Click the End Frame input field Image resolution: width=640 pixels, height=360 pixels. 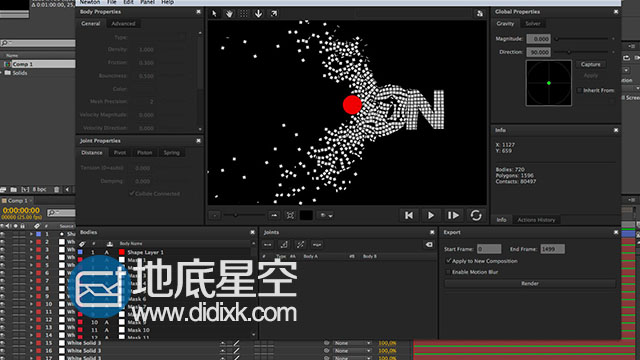552,249
